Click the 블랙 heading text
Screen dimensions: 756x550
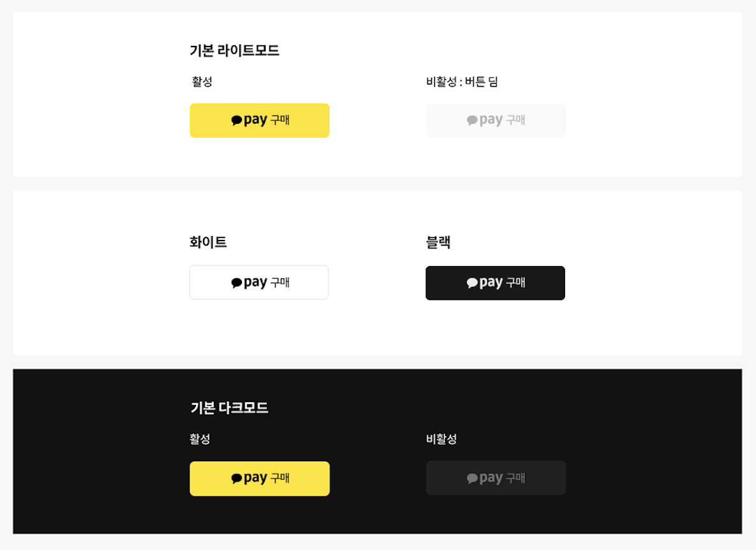coord(438,242)
